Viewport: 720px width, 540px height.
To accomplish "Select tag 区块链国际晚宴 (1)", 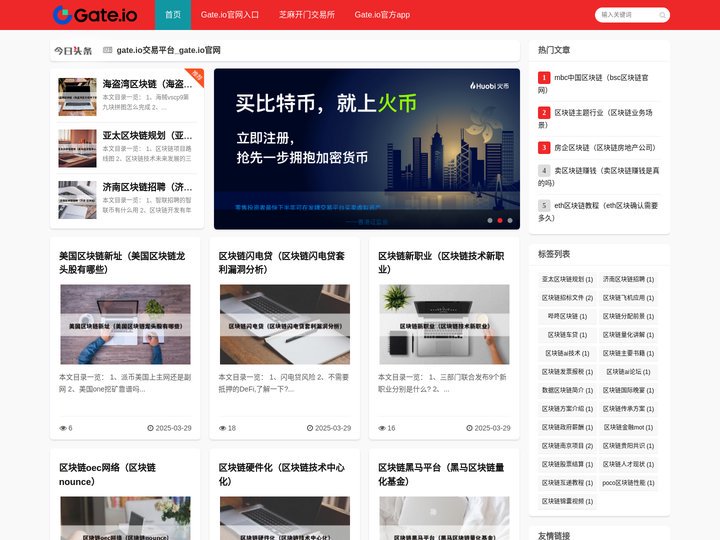I will pyautogui.click(x=628, y=390).
